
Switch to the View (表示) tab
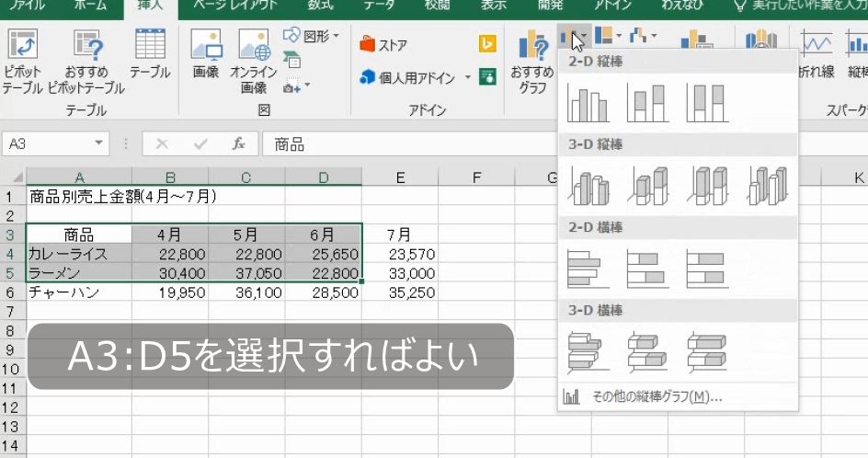[494, 5]
